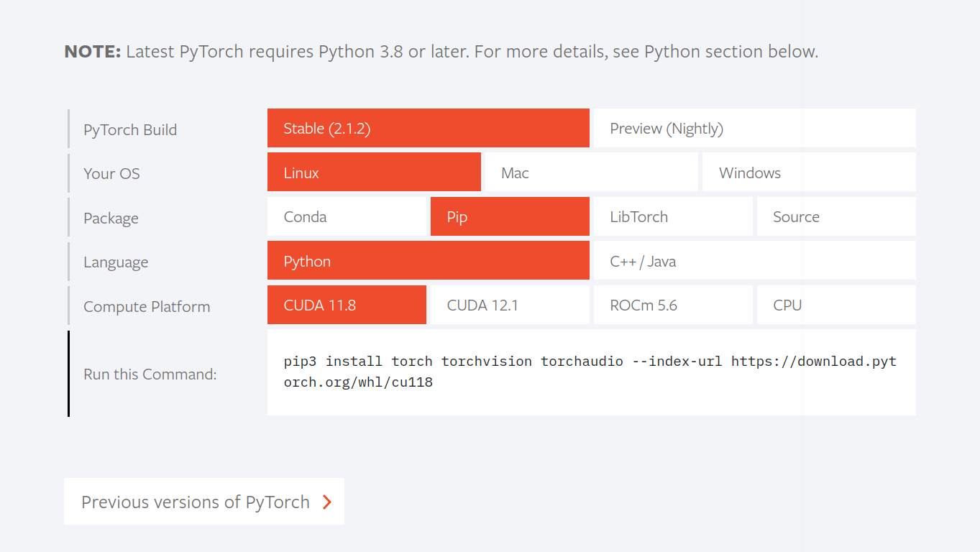Click the red chevron beside Previous versions

pyautogui.click(x=327, y=502)
